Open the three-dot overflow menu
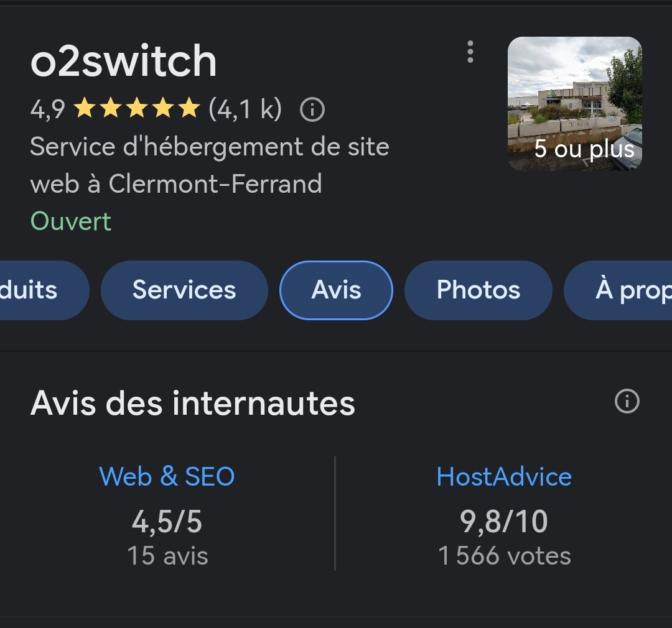The image size is (672, 628). coord(470,52)
